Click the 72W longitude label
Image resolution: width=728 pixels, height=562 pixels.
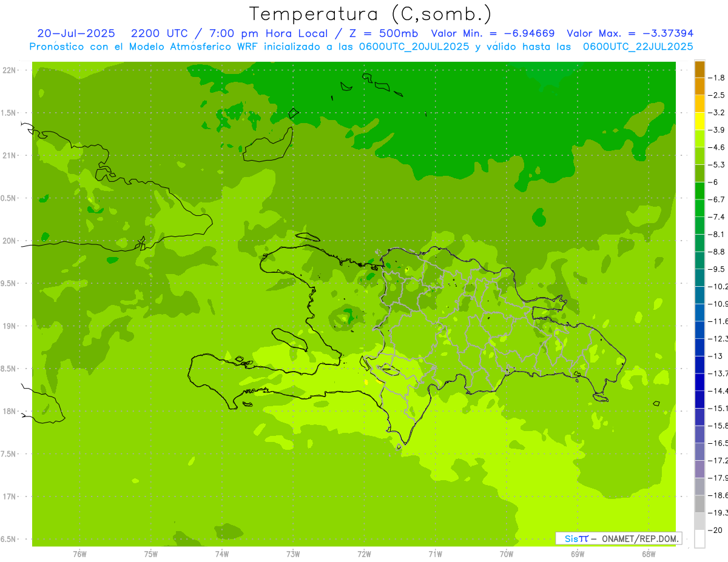tap(364, 554)
